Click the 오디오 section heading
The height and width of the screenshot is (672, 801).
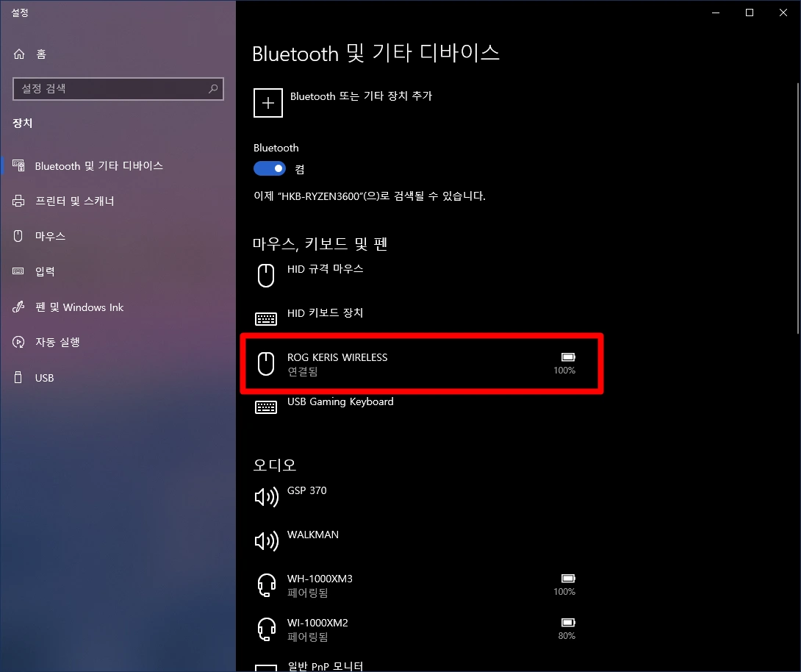pos(275,465)
